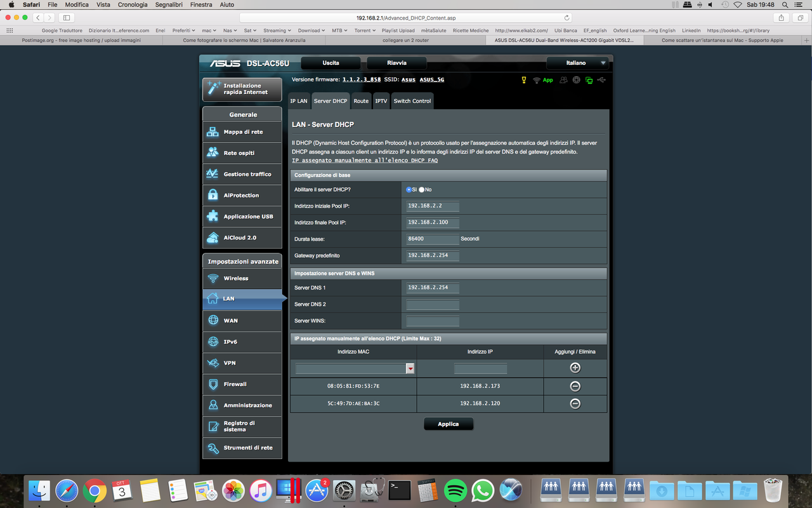Click Uscita logout button
The height and width of the screenshot is (508, 812).
331,63
